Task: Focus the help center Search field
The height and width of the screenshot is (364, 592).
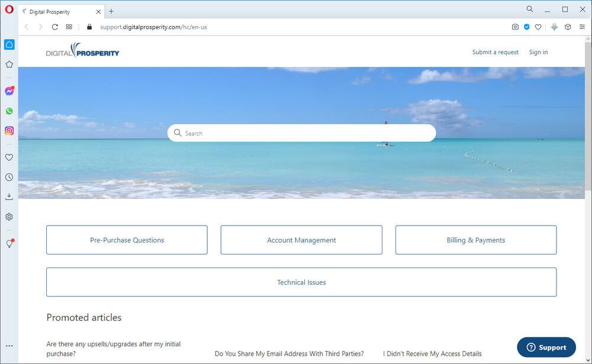Action: [x=301, y=133]
